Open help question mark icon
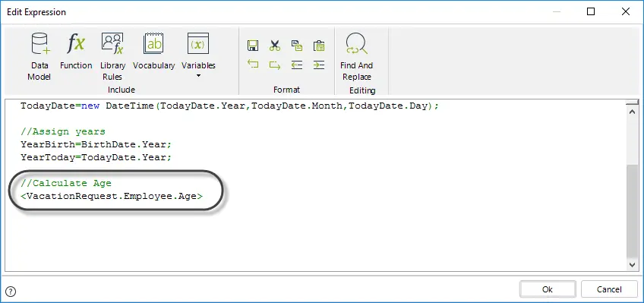This screenshot has width=644, height=303. tap(11, 292)
